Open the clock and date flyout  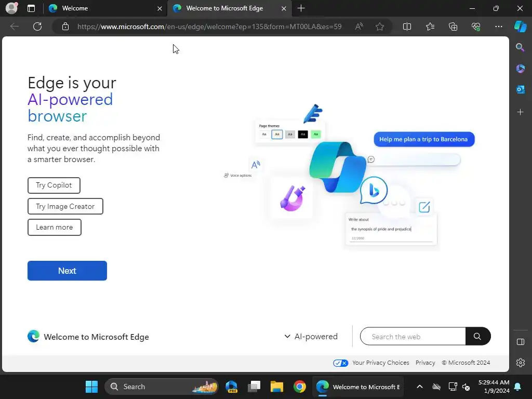[494, 387]
